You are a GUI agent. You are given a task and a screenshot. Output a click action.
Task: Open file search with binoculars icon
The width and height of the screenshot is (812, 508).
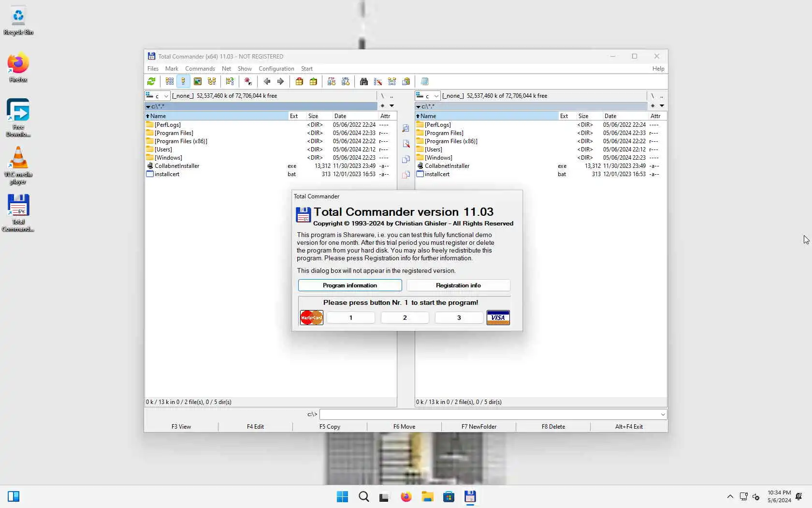point(364,81)
